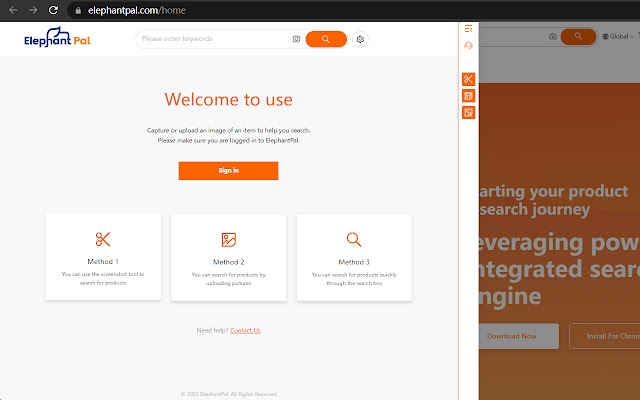Click the orange Sign in button
This screenshot has height=400, width=640.
229,171
